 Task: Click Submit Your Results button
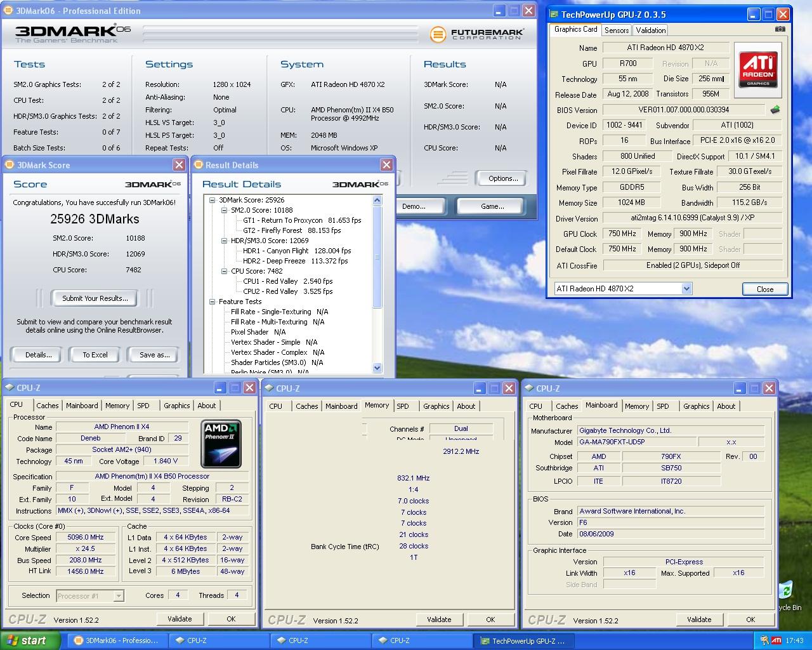pos(95,298)
